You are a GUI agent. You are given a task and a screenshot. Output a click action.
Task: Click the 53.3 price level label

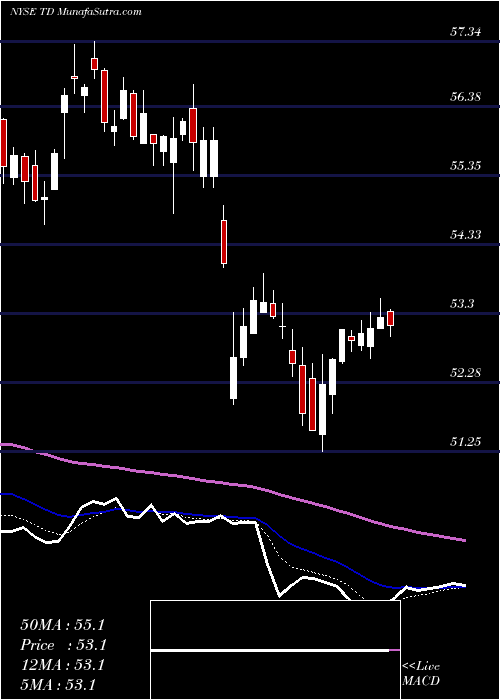[x=462, y=304]
